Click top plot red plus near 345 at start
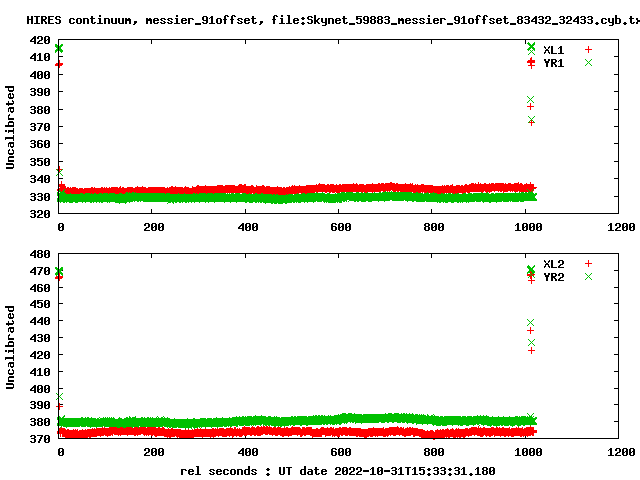Image resolution: width=640 pixels, height=480 pixels. (59, 169)
